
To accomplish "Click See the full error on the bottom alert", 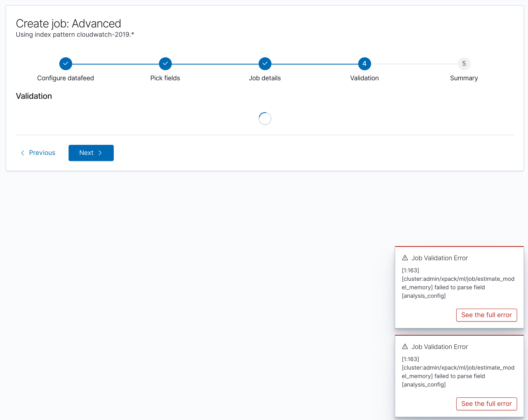I will tap(486, 404).
